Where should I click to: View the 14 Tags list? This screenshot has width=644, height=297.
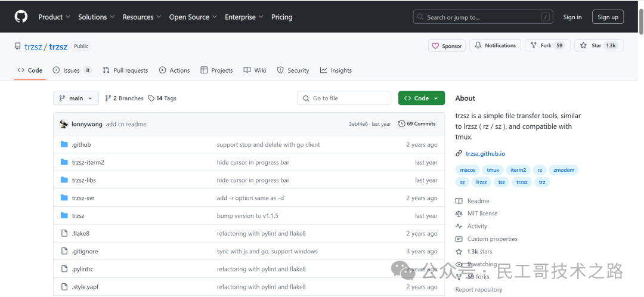click(x=162, y=98)
